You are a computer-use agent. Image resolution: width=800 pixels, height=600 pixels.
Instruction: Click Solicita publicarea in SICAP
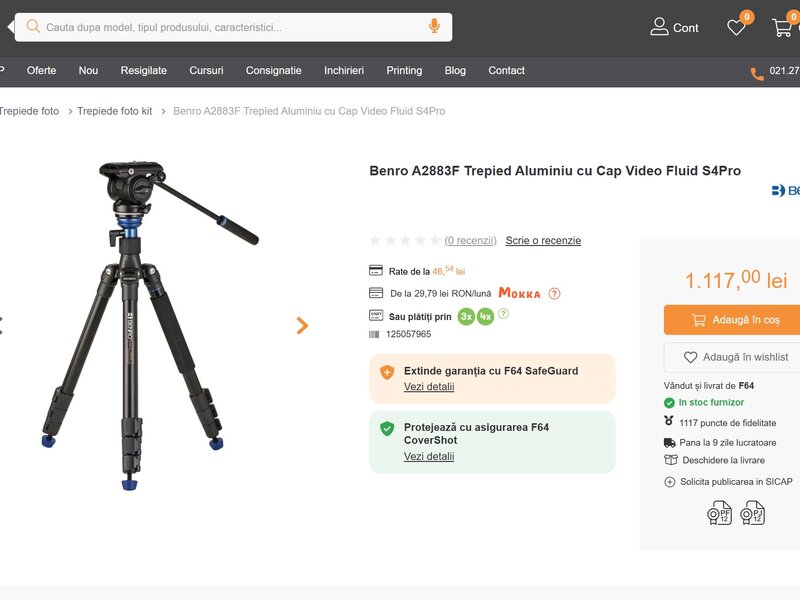point(736,482)
